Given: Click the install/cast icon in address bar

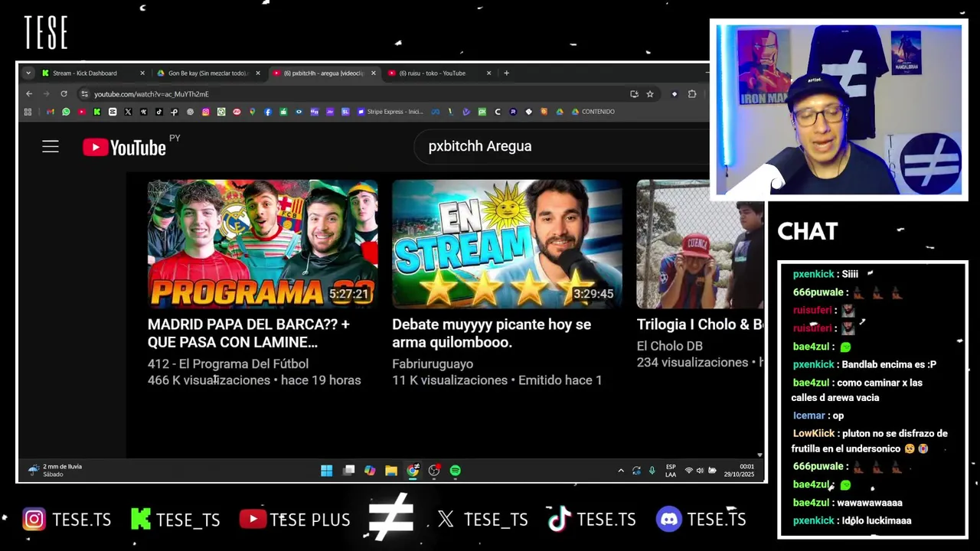Looking at the screenshot, I should 634,93.
